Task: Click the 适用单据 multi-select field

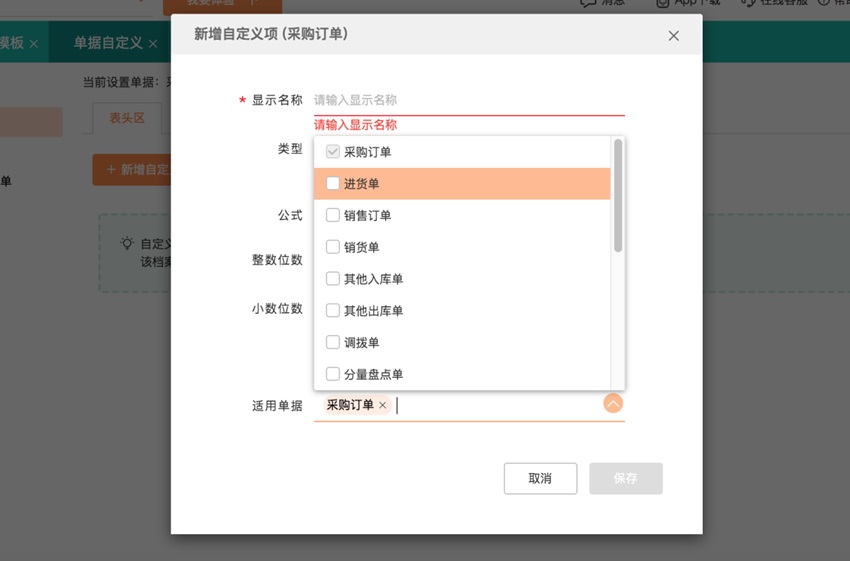Action: pyautogui.click(x=469, y=405)
